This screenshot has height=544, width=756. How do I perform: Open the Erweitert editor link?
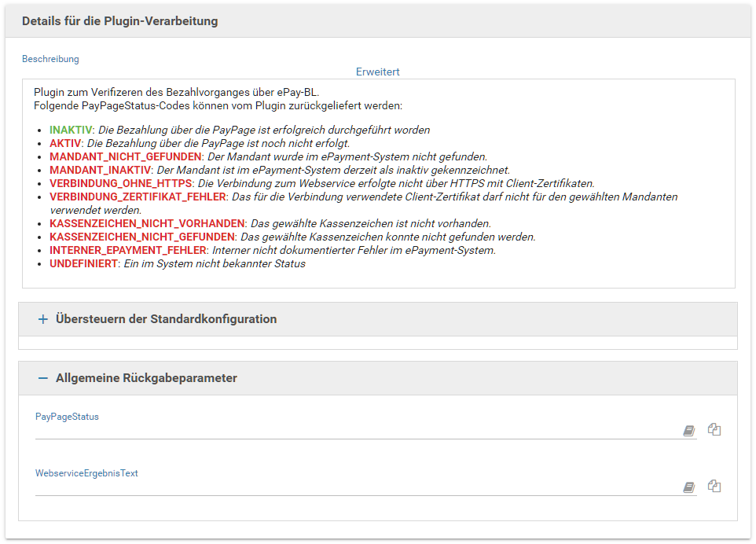click(377, 72)
